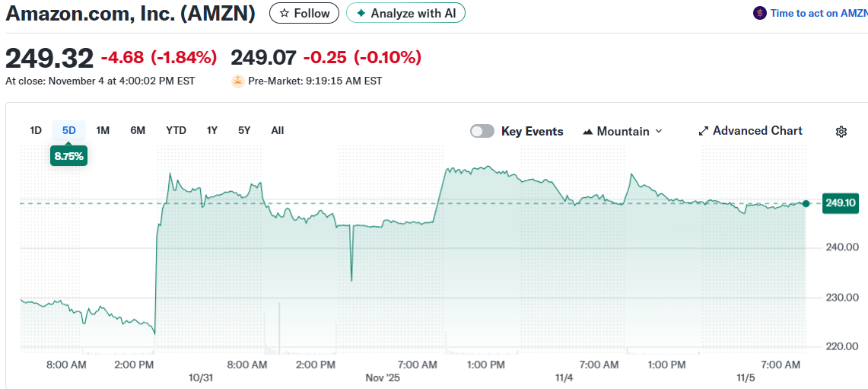The width and height of the screenshot is (868, 389).
Task: Select the 1D time range tab
Action: 36,130
